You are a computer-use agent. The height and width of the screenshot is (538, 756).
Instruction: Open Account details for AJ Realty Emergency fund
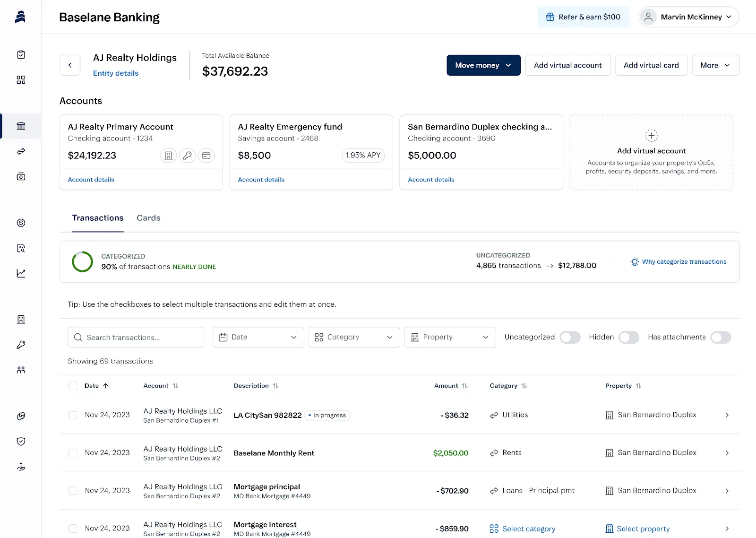coord(261,180)
